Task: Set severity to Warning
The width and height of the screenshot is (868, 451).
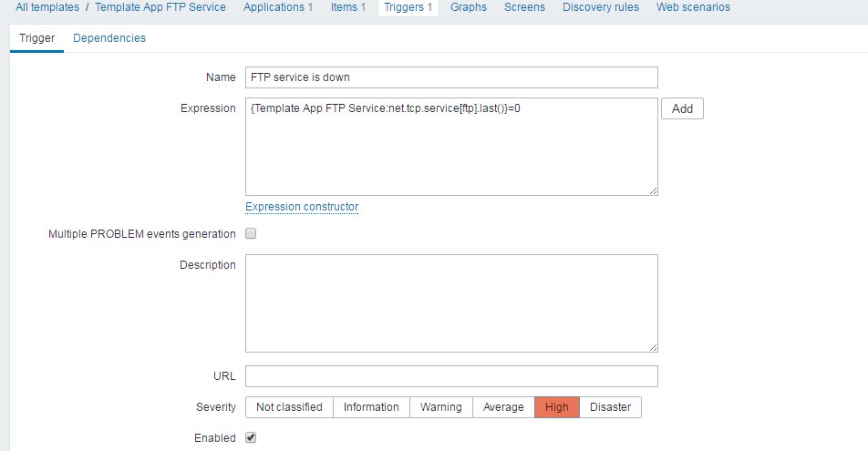Action: [440, 407]
